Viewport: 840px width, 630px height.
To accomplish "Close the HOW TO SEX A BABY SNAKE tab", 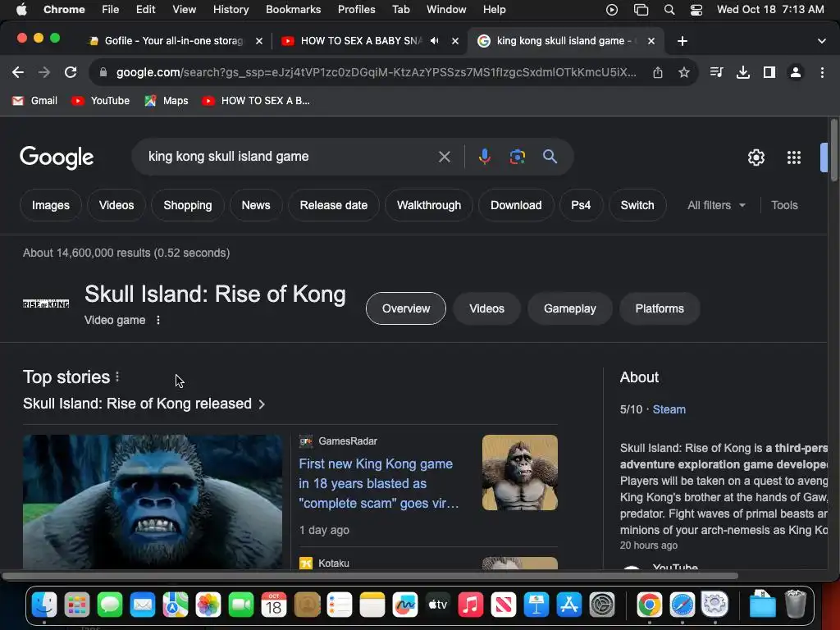I will [454, 41].
